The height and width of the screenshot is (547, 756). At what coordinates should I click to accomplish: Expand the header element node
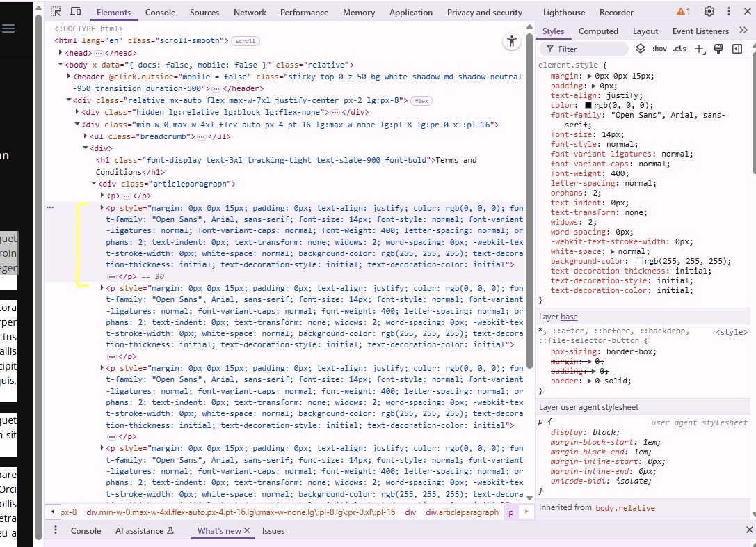pyautogui.click(x=68, y=77)
